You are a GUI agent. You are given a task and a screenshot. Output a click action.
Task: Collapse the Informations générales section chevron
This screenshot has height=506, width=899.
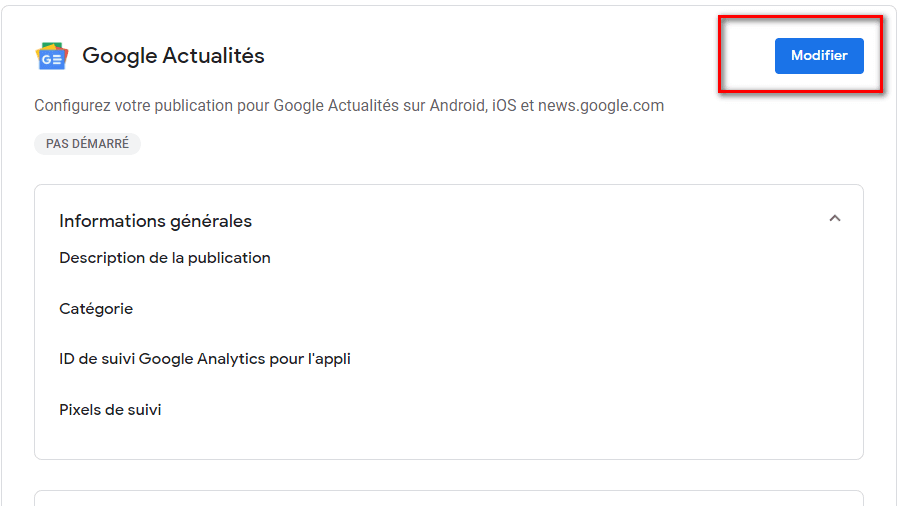835,219
